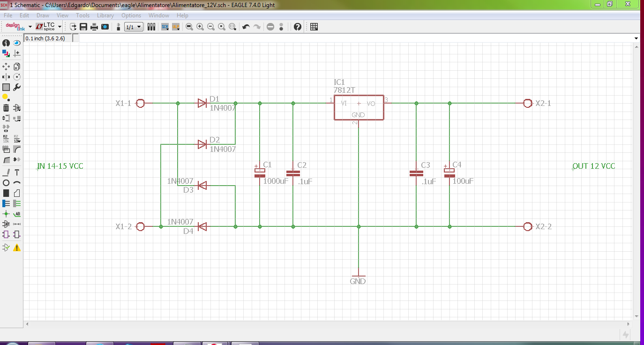Click the Zoom in magnifier icon
This screenshot has width=644, height=345.
pos(200,27)
